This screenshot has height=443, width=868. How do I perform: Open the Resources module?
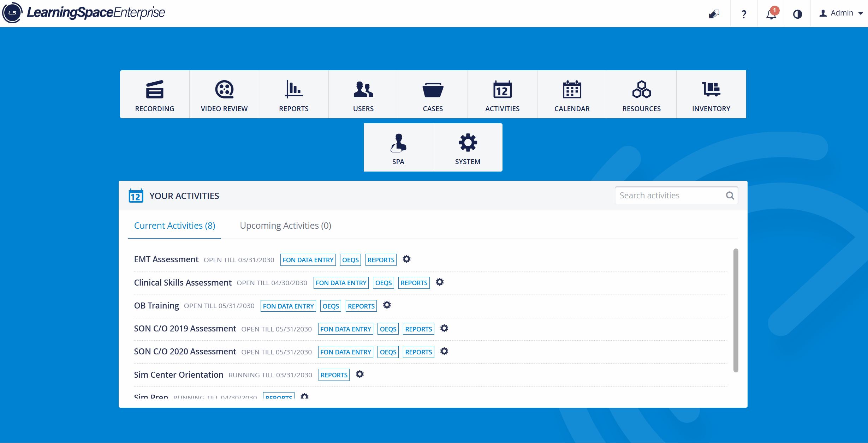tap(642, 94)
